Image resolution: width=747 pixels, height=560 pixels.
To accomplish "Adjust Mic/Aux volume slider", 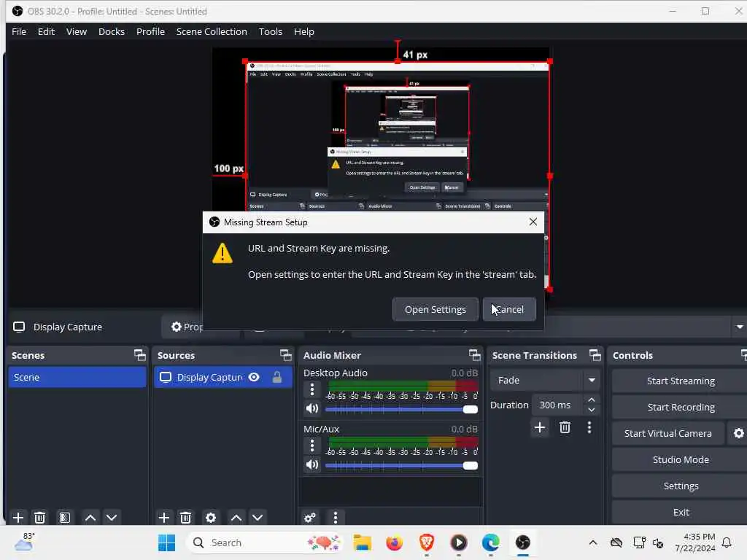I will 401,465.
